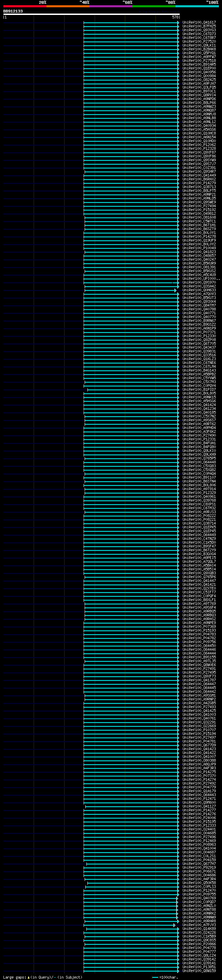Select the UniRef100_A9PJH7 label

pyautogui.click(x=199, y=84)
